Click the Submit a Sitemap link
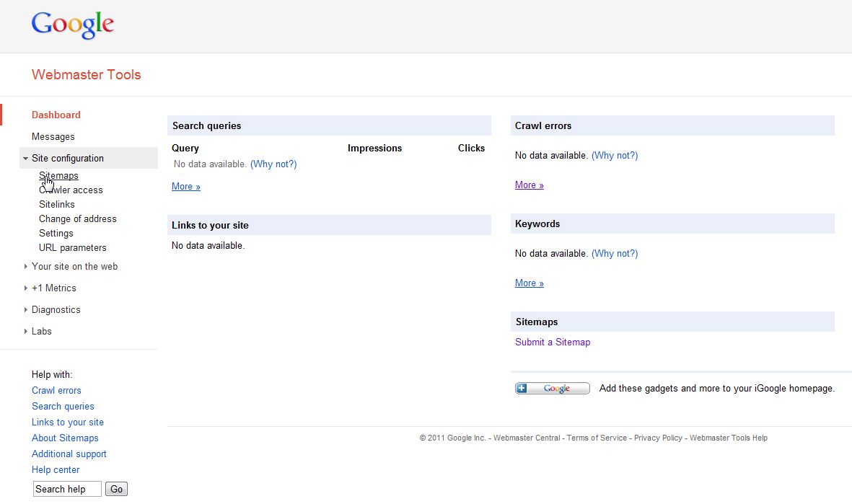Screen dimensions: 852x504 pyautogui.click(x=552, y=342)
